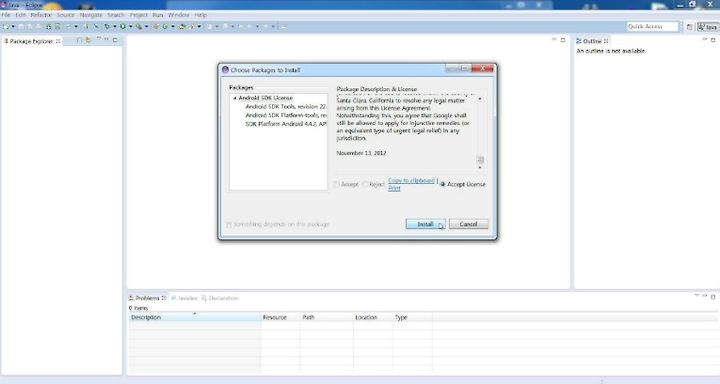Image resolution: width=720 pixels, height=384 pixels.
Task: Select the Accept License radio button
Action: (443, 184)
